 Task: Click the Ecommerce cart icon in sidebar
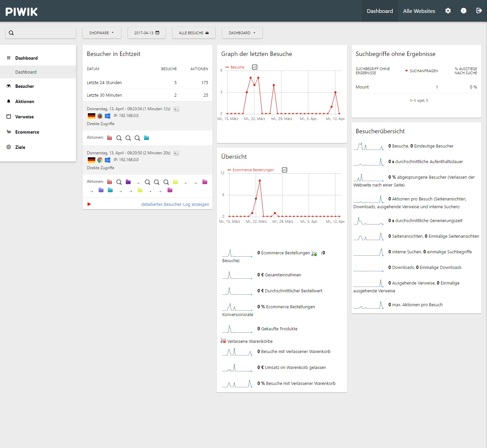point(9,132)
